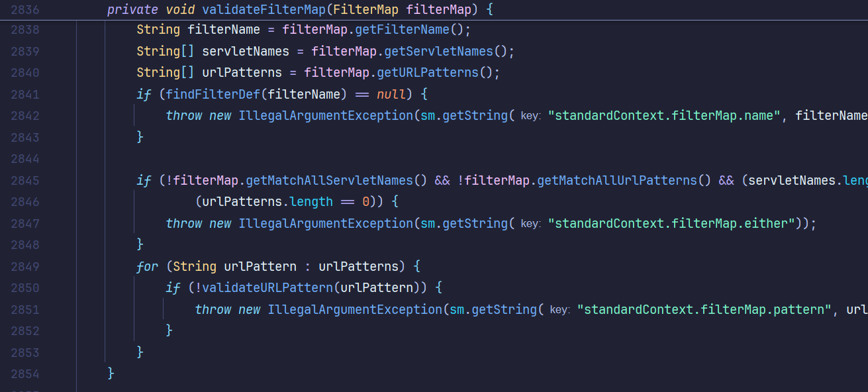868x392 pixels.
Task: Click the key: inlay hint on line 2851
Action: [x=559, y=310]
